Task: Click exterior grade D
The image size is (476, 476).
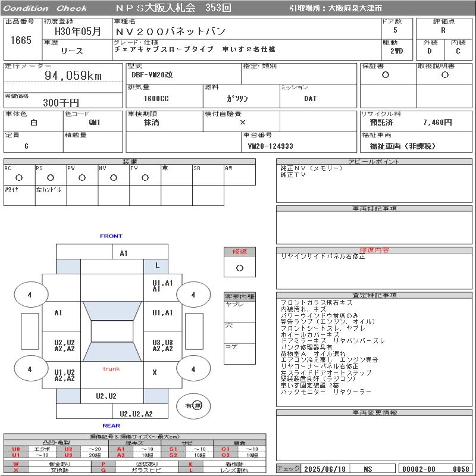Action: click(429, 51)
